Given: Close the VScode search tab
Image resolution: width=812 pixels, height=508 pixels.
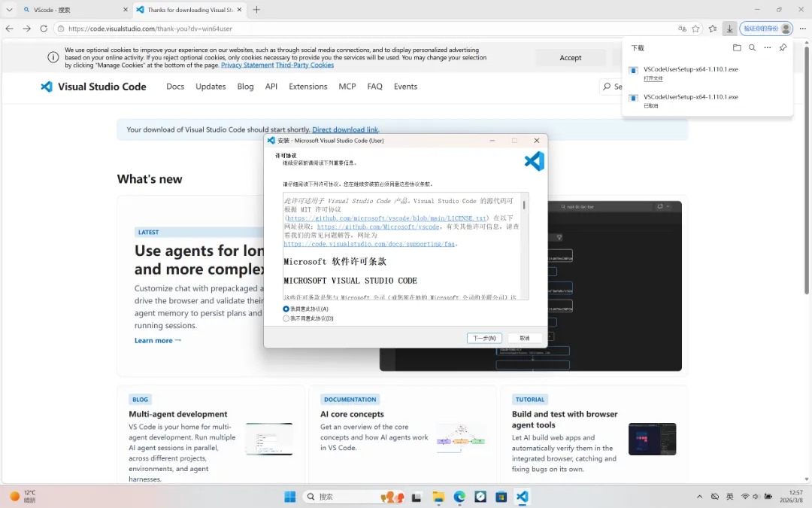Looking at the screenshot, I should click(x=126, y=9).
